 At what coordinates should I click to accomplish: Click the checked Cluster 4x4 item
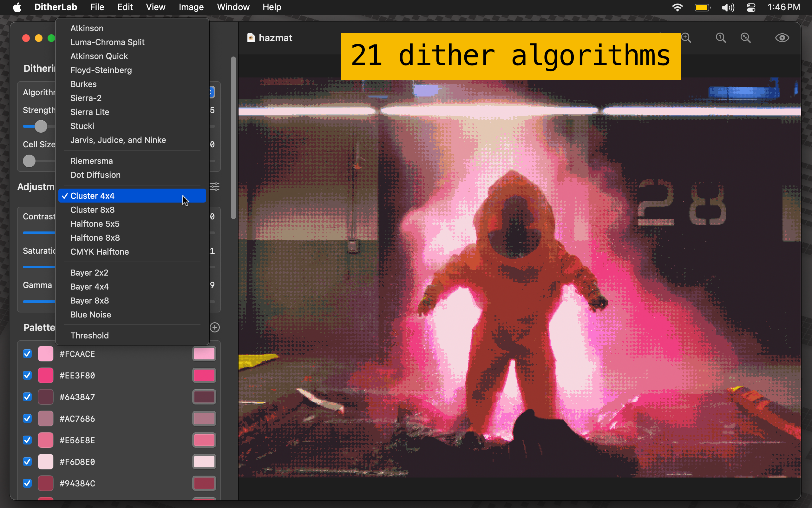[x=132, y=196]
